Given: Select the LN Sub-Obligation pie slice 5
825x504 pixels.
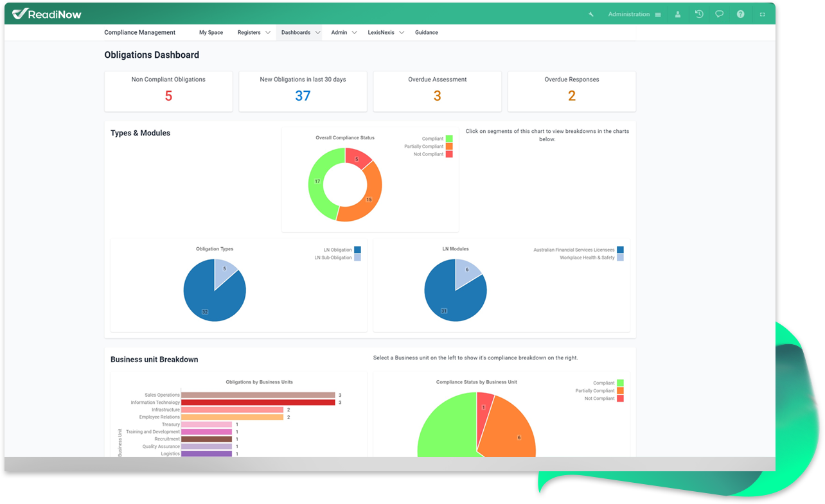Looking at the screenshot, I should pyautogui.click(x=224, y=270).
